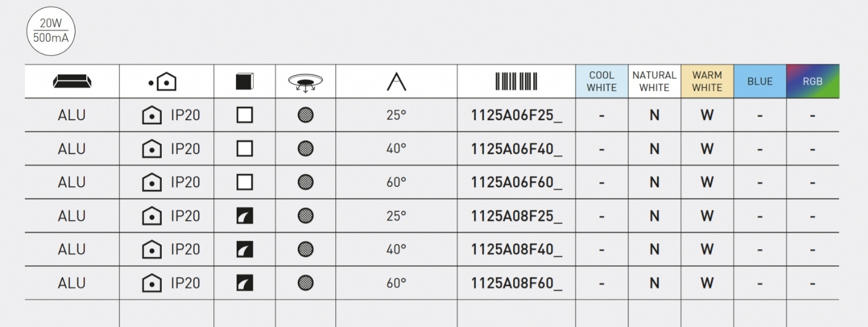Click the profile material icon in header
Image resolution: width=868 pixels, height=327 pixels.
pyautogui.click(x=72, y=81)
